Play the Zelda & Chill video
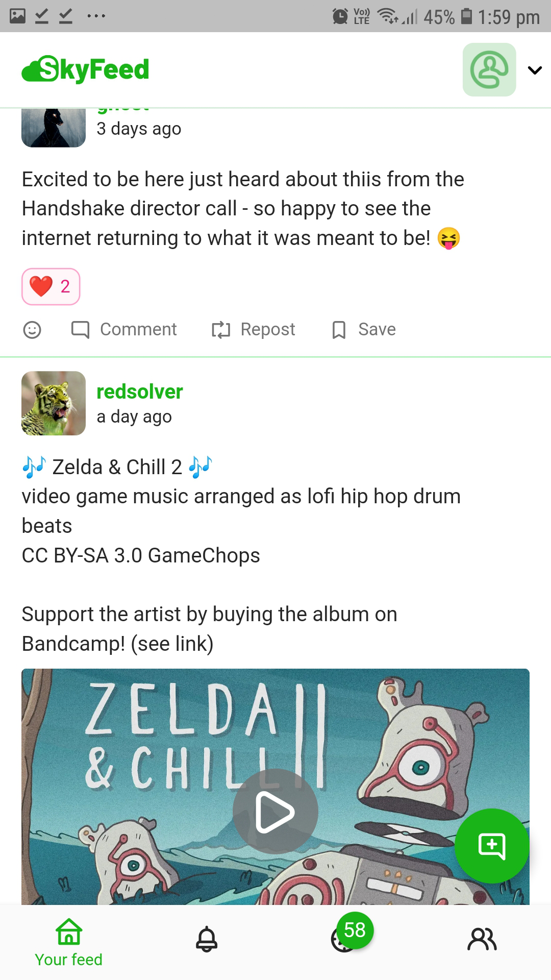Screen dimensions: 551x980 275,812
